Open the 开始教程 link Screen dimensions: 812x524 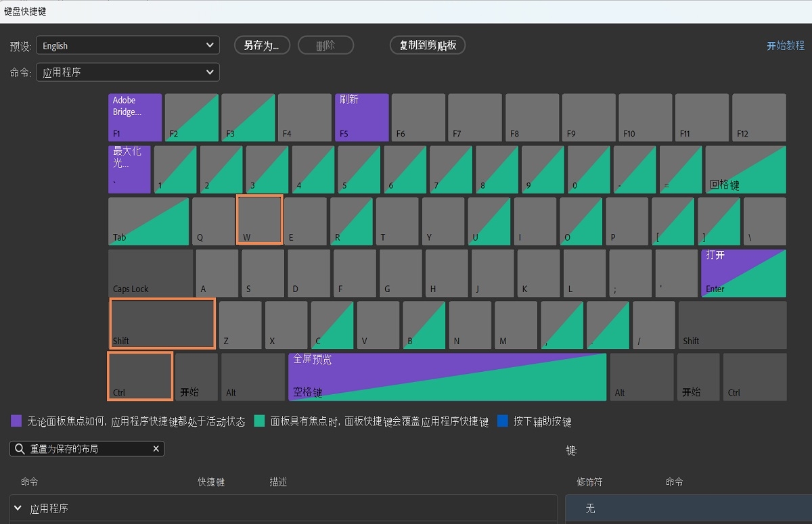785,45
